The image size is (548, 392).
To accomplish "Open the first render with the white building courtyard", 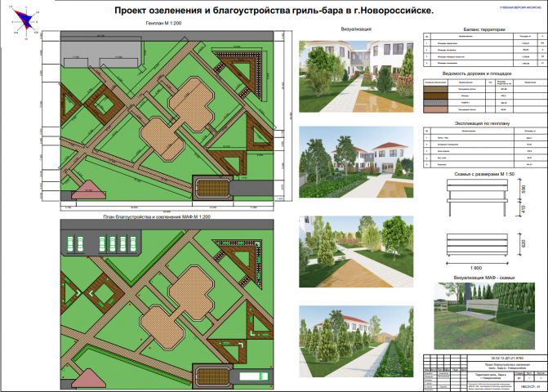I will click(356, 77).
